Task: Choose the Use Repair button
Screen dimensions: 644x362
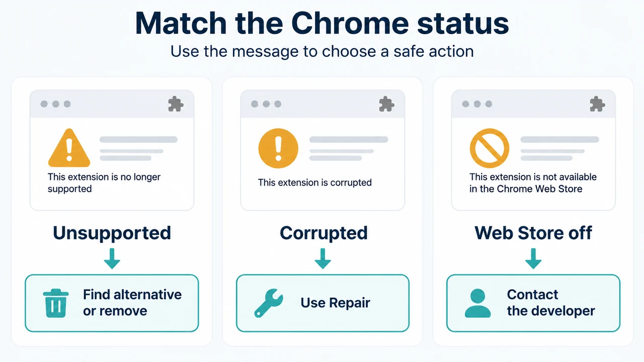Action: (323, 303)
